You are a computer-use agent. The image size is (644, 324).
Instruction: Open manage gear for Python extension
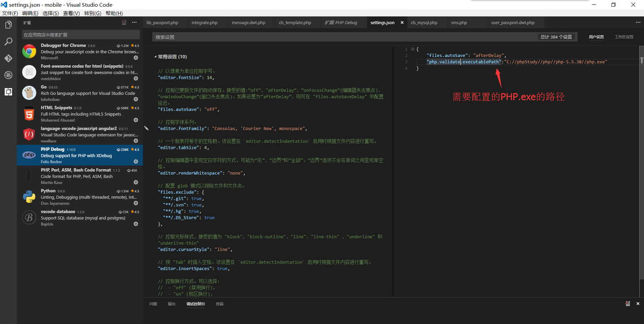pos(136,203)
